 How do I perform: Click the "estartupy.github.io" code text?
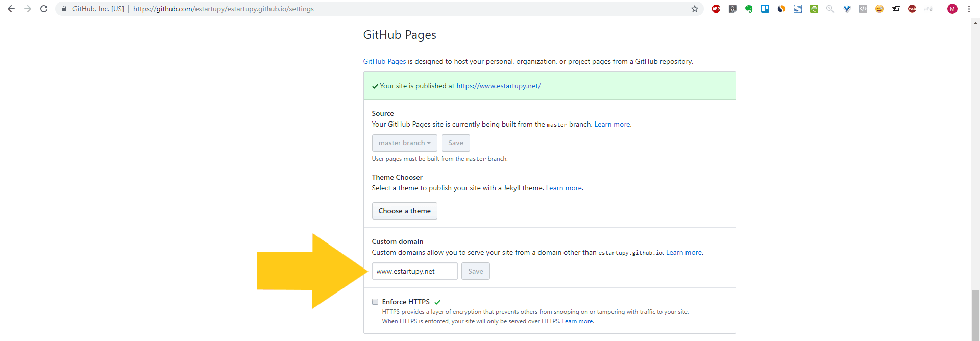tap(630, 253)
